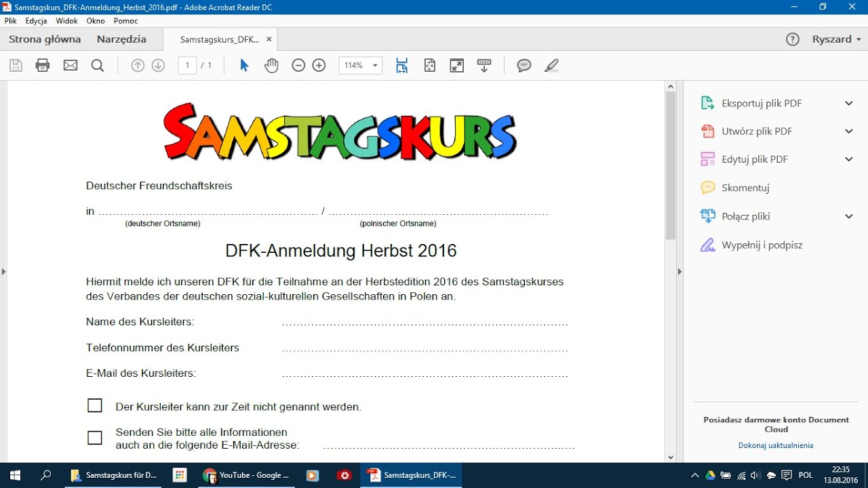Expand Utwórz plik PDF chevron
The height and width of the screenshot is (488, 868).
point(848,131)
